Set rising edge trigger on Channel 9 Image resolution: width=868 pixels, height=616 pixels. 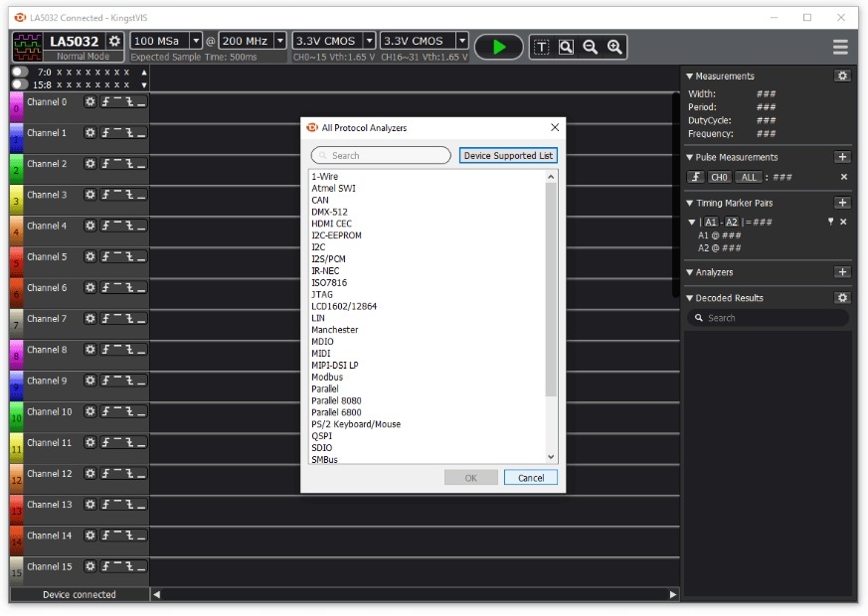[105, 381]
